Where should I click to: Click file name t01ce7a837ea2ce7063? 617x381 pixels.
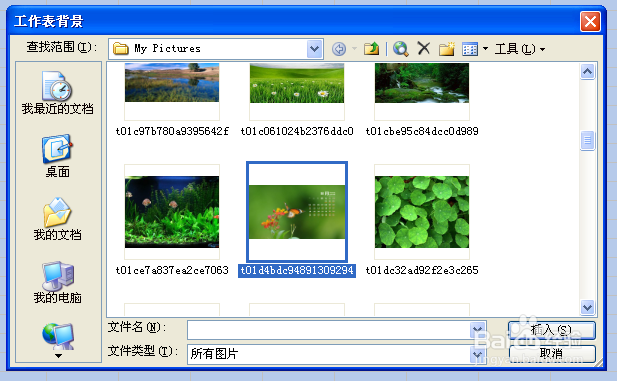click(x=172, y=270)
